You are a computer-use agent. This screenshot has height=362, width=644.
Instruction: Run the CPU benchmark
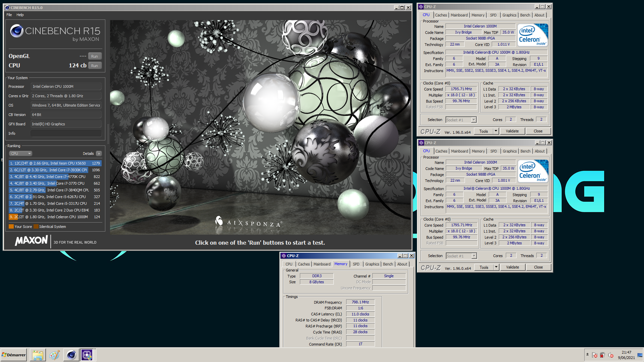95,66
